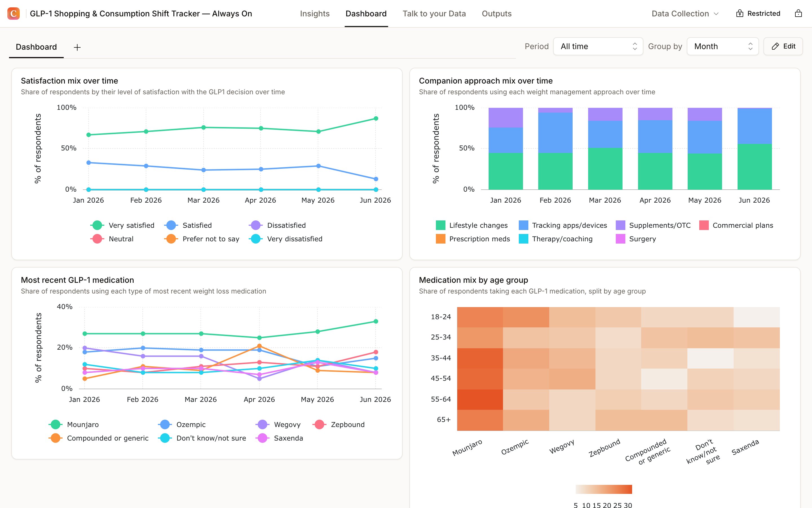The width and height of the screenshot is (812, 508).
Task: Click the Mar 2026 stacked bar
Action: pos(605,148)
